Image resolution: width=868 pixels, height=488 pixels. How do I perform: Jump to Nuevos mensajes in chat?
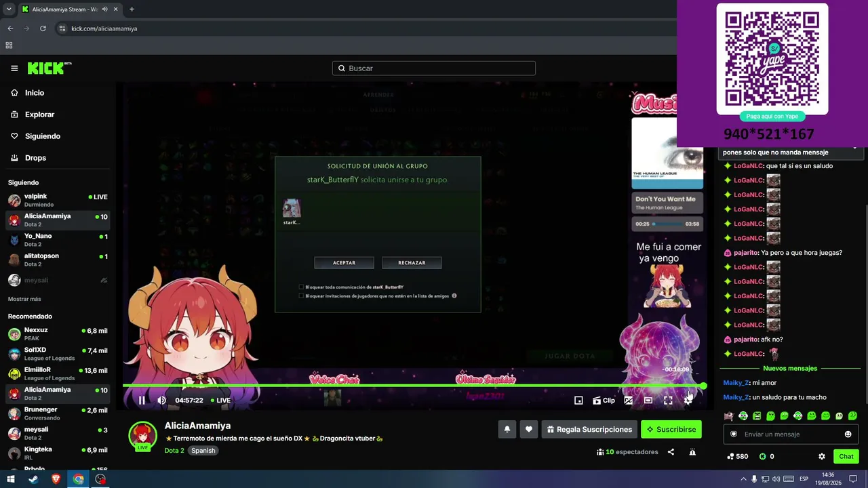pos(790,369)
